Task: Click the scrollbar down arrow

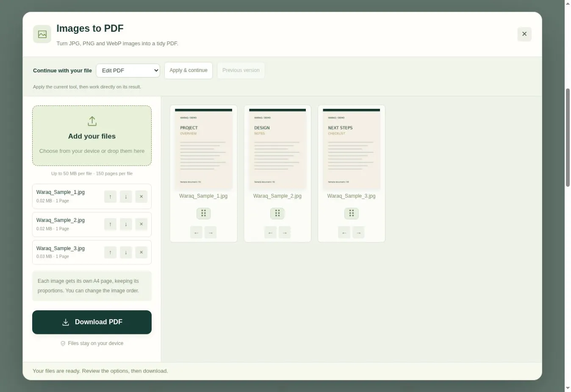Action: (x=568, y=388)
